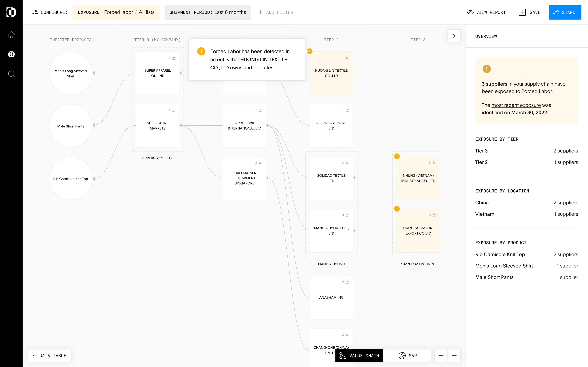This screenshot has height=367, width=588.
Task: Zoom in with the plus button
Action: point(454,356)
